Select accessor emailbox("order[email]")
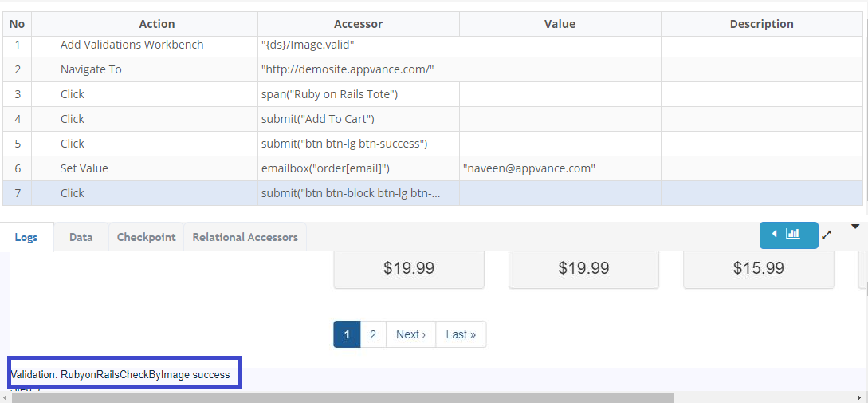The image size is (868, 403). (x=358, y=168)
